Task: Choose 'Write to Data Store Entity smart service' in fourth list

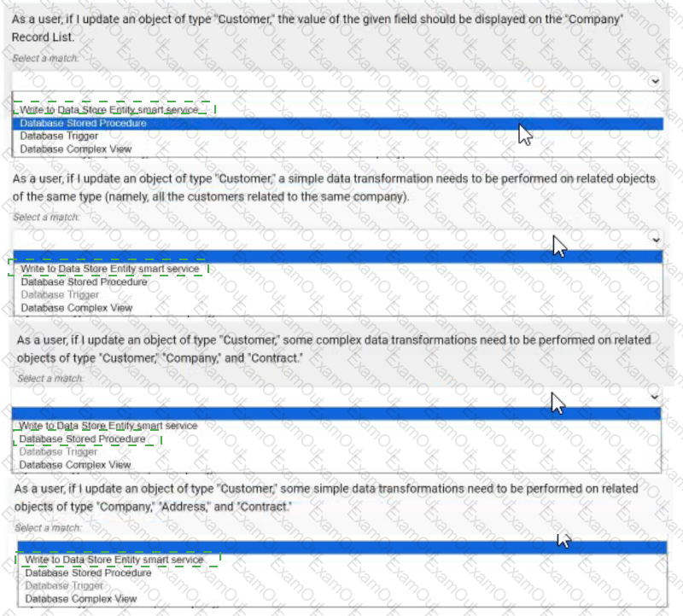Action: click(114, 560)
